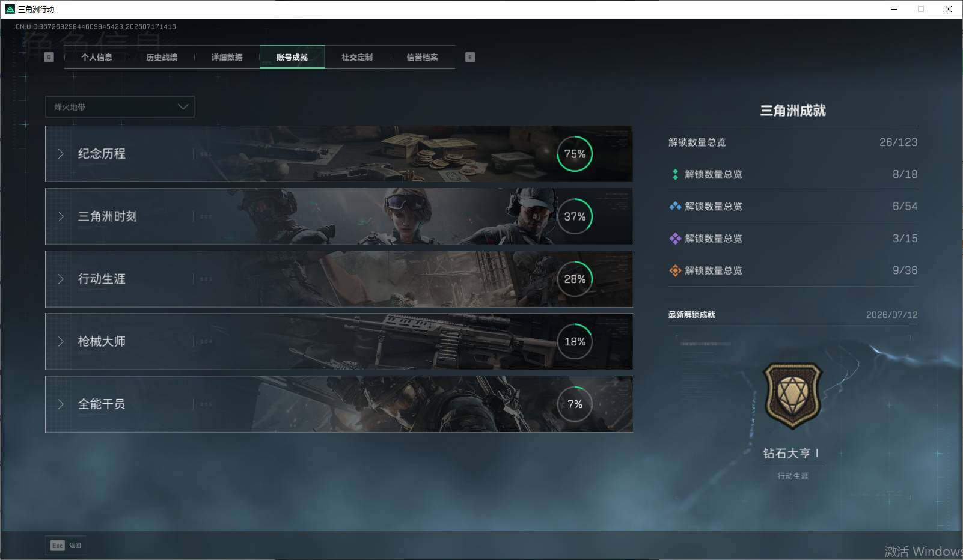Click the purple achievement tier icon

click(675, 239)
